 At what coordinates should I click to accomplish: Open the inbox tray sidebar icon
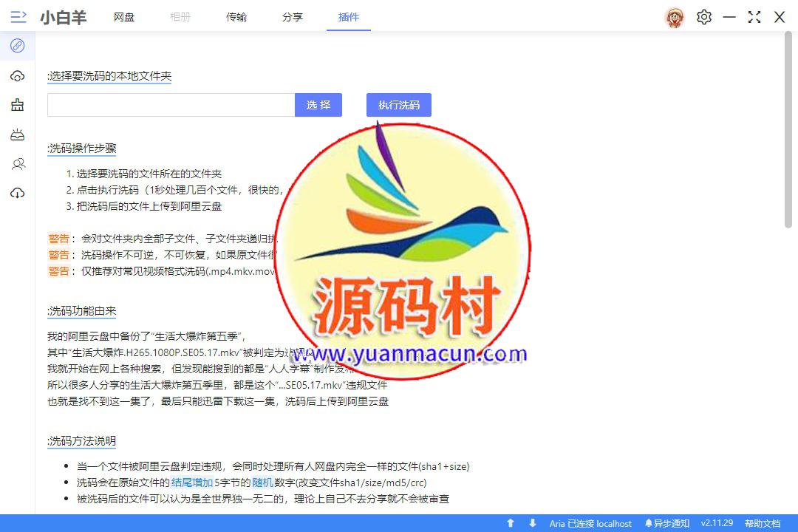(x=18, y=134)
